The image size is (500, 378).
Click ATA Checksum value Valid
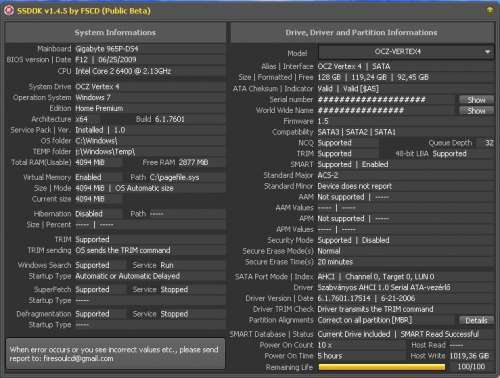[325, 89]
